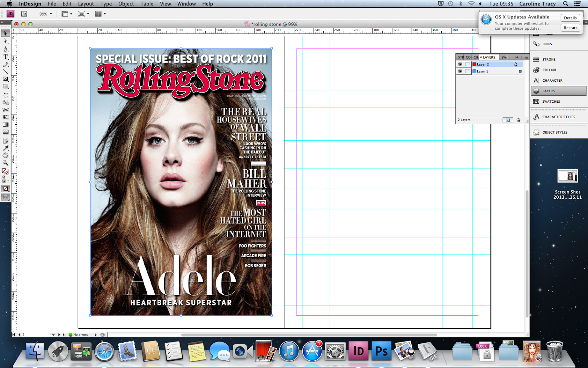588x368 pixels.
Task: Switch to the Swatches tab in floating panel
Action: [504, 57]
